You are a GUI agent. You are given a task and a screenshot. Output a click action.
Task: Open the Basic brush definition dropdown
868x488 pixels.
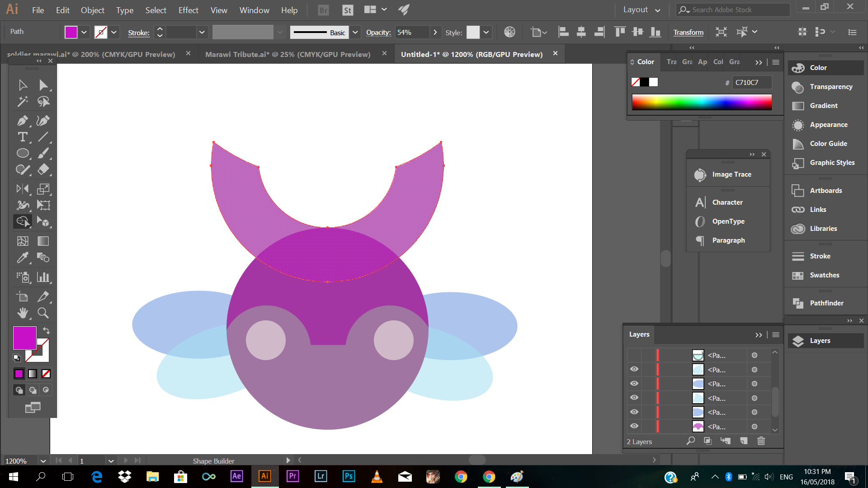coord(355,33)
